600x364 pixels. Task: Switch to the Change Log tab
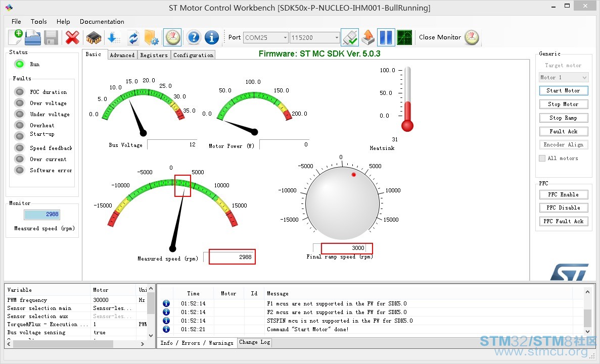(255, 342)
